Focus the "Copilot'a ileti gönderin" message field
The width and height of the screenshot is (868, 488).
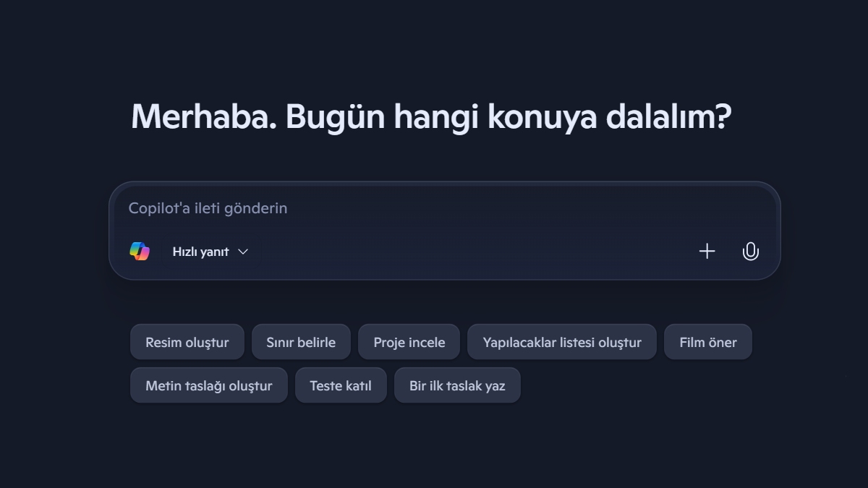click(x=434, y=208)
